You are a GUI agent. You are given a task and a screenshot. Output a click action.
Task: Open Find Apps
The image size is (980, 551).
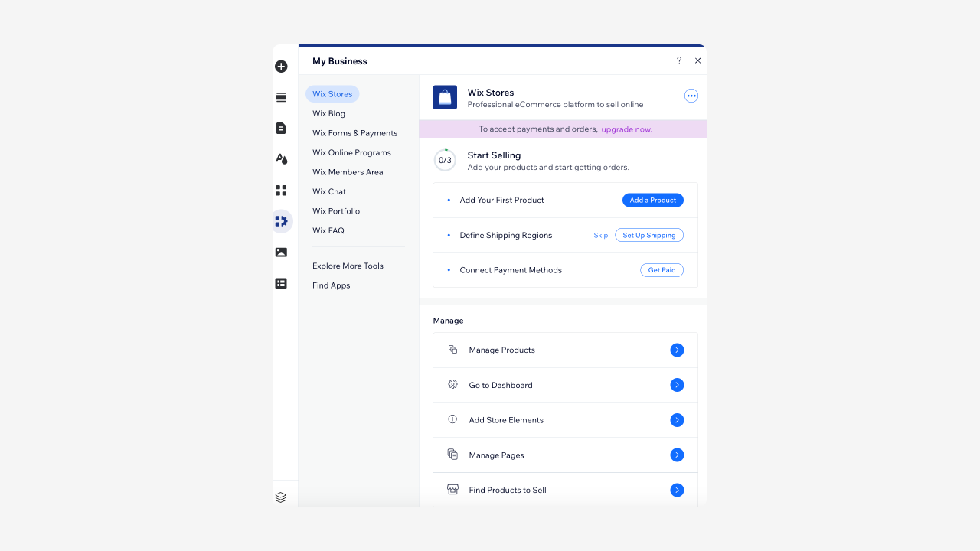(331, 285)
